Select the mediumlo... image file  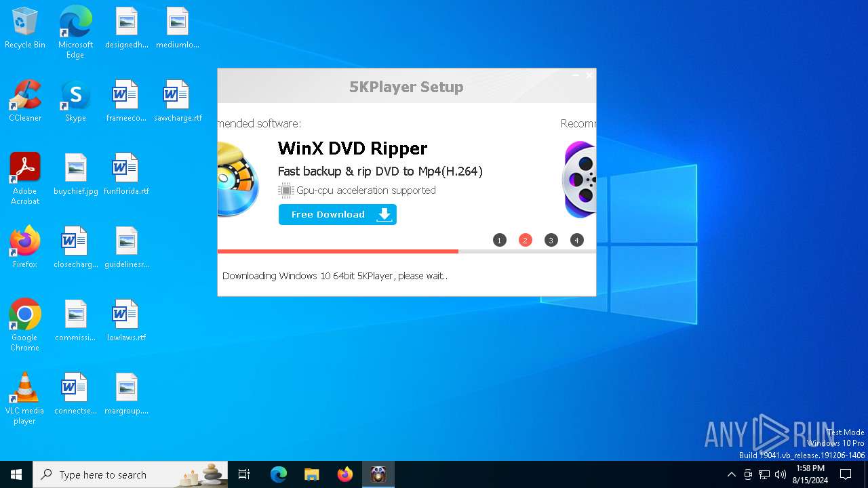(x=178, y=28)
